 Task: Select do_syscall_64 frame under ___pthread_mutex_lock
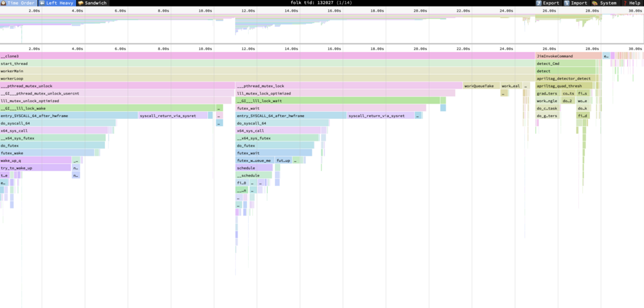tap(282, 123)
